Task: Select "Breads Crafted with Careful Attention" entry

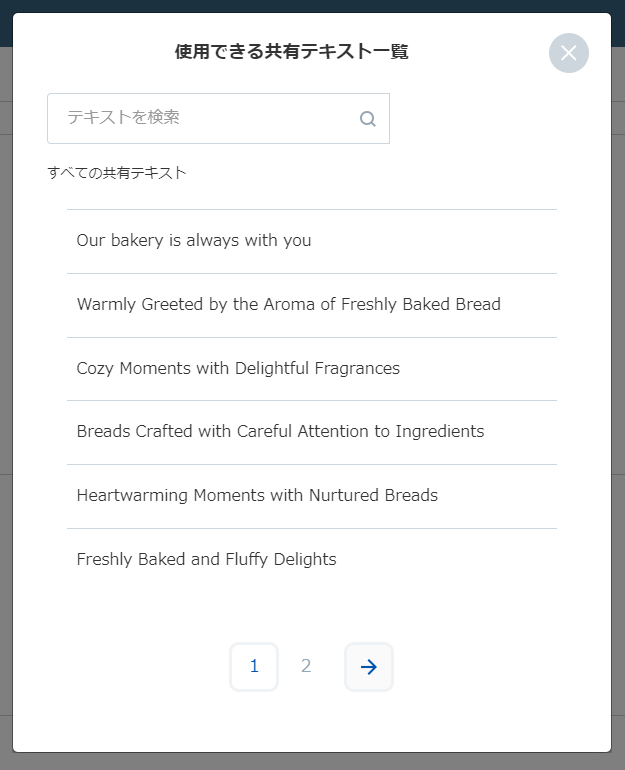Action: point(280,432)
